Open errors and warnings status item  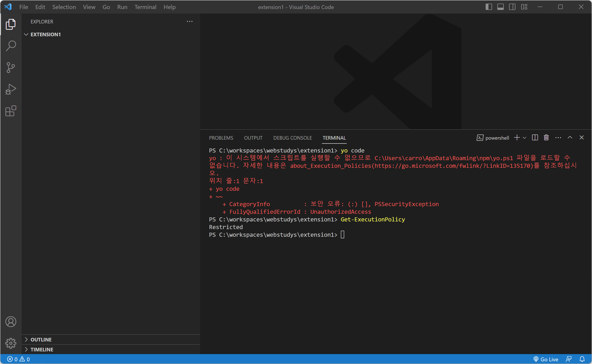(x=18, y=359)
